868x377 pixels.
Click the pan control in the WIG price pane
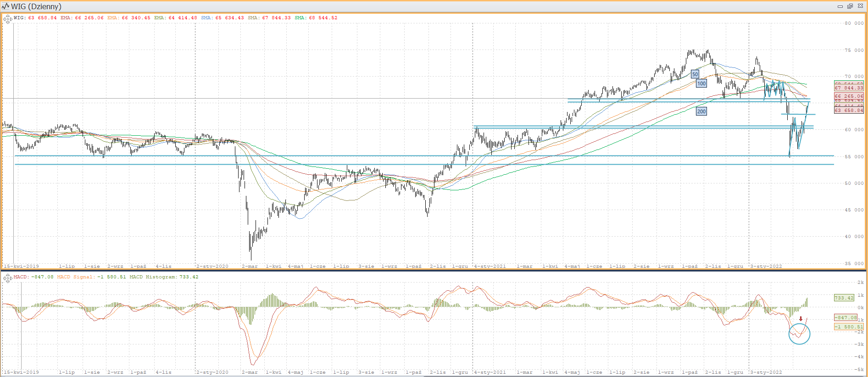click(7, 19)
